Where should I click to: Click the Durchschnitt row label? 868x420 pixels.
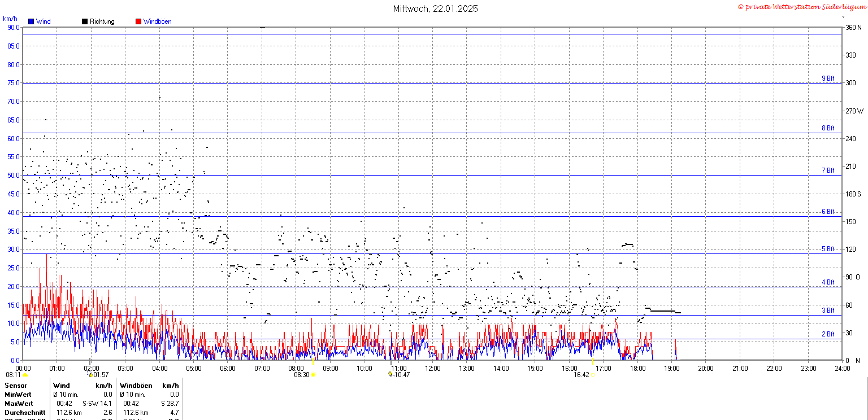coord(23,413)
